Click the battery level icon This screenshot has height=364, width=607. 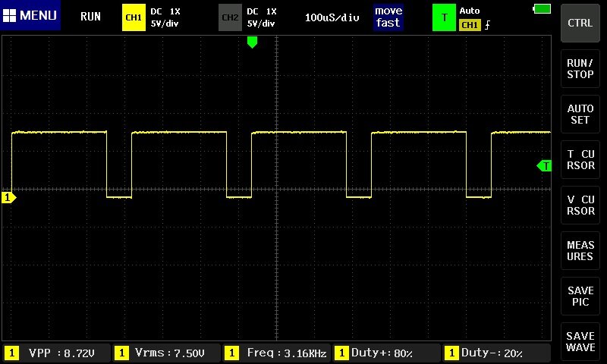(x=542, y=9)
